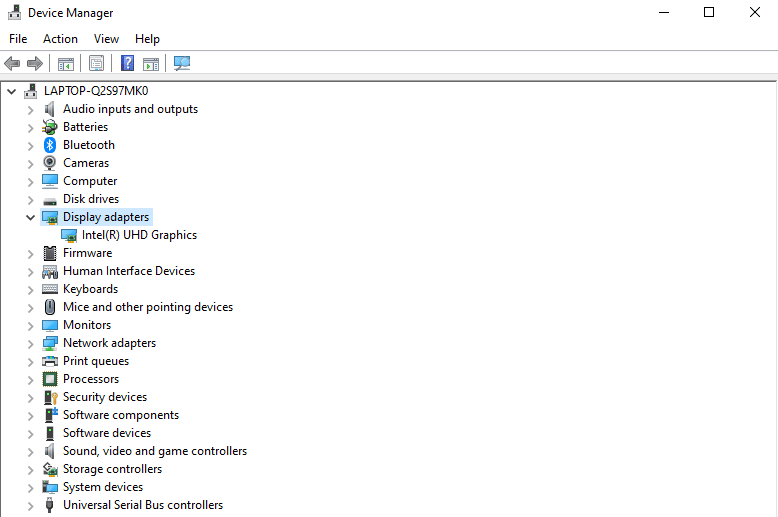Open the View menu
The width and height of the screenshot is (778, 517).
106,39
